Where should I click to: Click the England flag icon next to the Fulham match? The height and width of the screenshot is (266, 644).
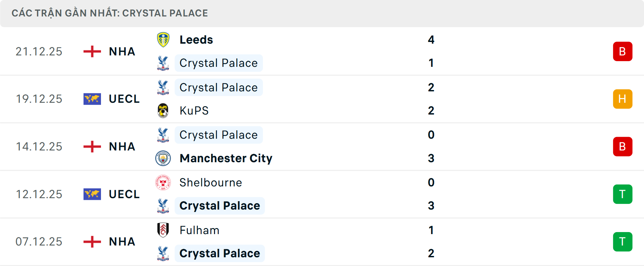[92, 242]
